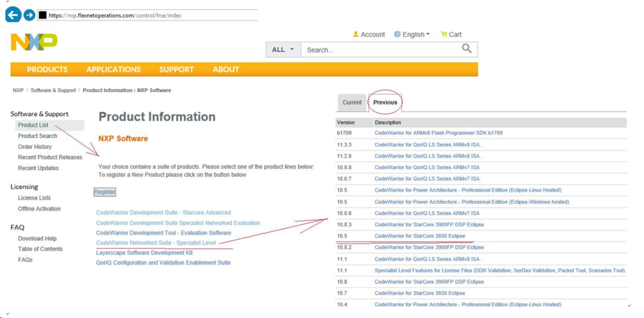Image resolution: width=644 pixels, height=318 pixels.
Task: Open the first 11.1 row: CodeWarrior QorIQ LS ARMv8
Action: (x=429, y=259)
